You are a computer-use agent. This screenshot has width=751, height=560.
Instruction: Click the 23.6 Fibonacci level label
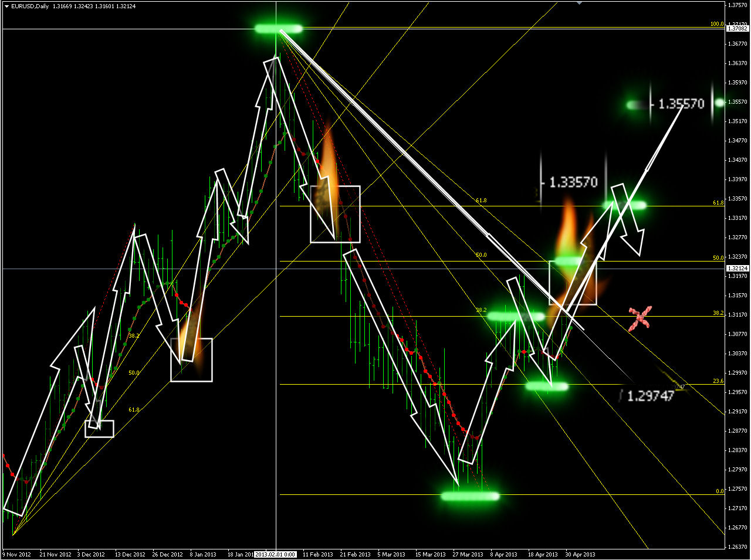[719, 381]
